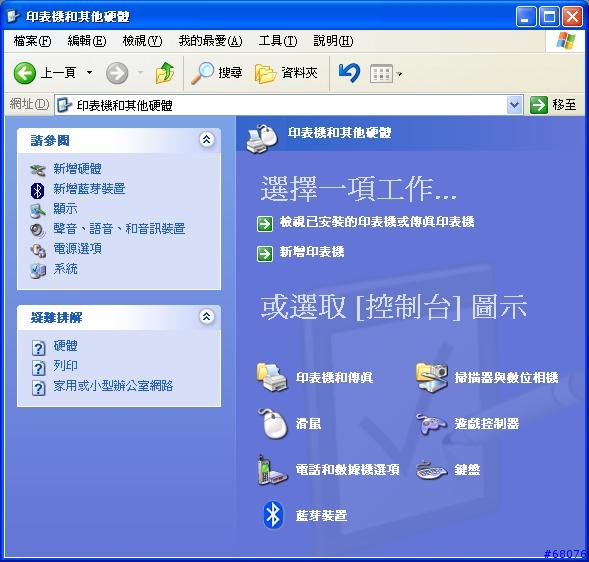Click the 顯示 display icon in sidebar

click(38, 211)
